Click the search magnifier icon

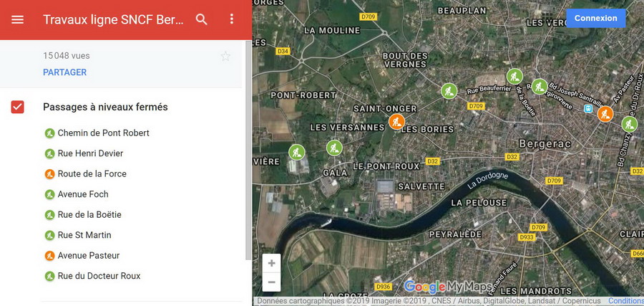[202, 19]
